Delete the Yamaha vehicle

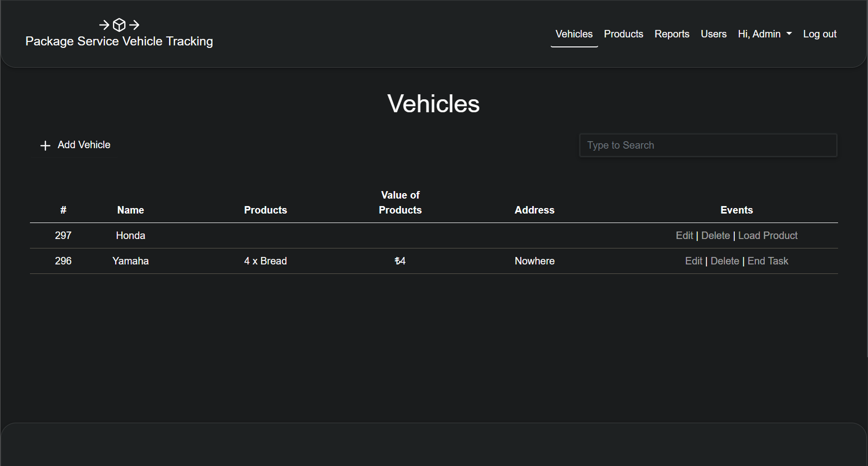[725, 261]
